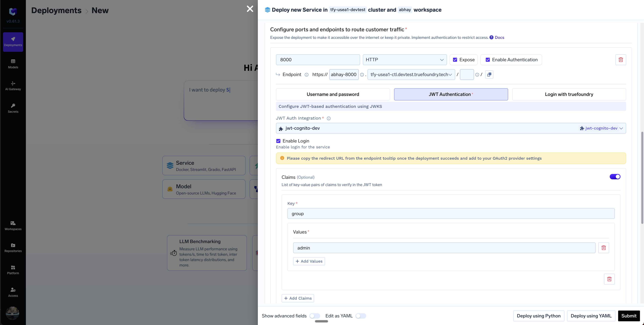Click the 'I want to deploy' prompt box
The height and width of the screenshot is (325, 644).
click(x=221, y=100)
